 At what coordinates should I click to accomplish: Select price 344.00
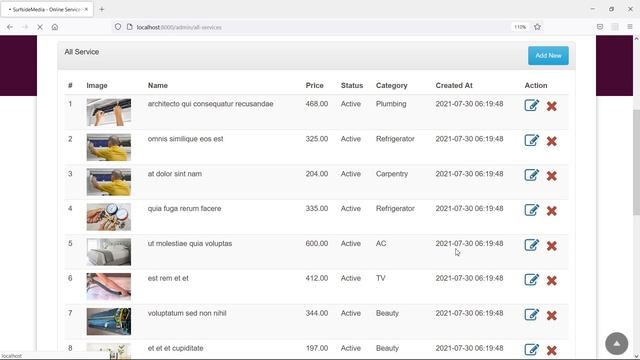317,313
